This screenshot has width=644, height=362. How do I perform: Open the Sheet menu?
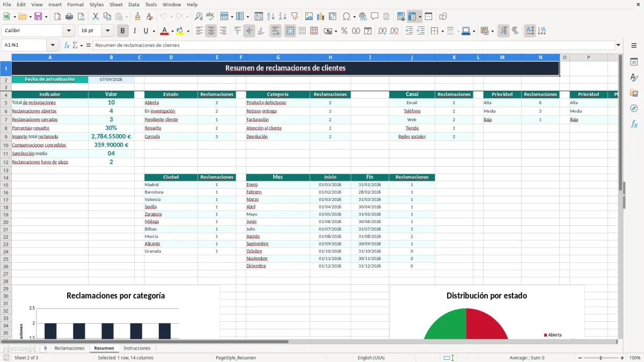(116, 4)
